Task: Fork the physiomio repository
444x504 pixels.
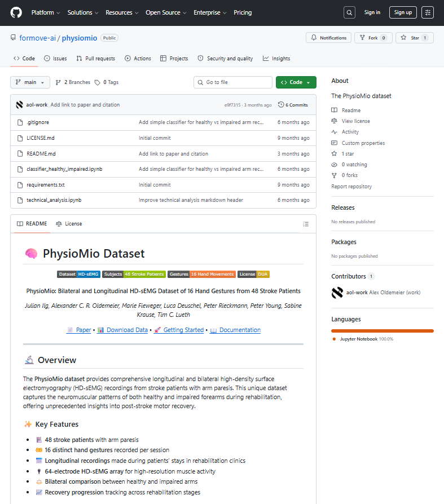Action: (373, 38)
